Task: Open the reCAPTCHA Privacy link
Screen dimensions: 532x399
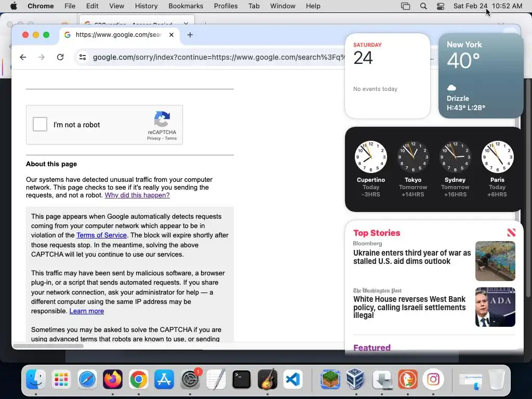Action: click(x=154, y=138)
